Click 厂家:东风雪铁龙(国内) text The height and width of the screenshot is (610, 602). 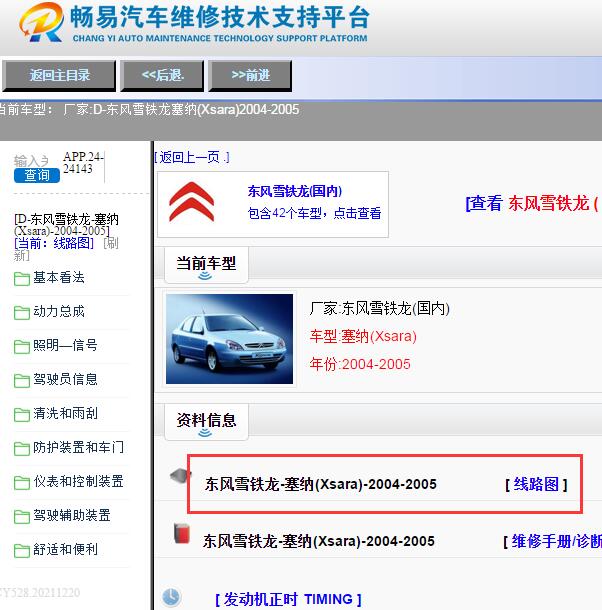coord(380,309)
